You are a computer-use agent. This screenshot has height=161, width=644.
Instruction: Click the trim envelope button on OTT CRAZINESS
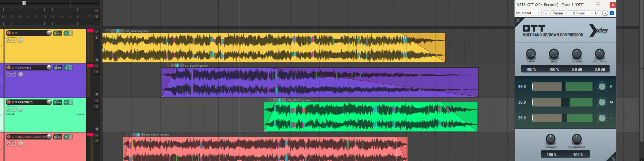coord(11,109)
